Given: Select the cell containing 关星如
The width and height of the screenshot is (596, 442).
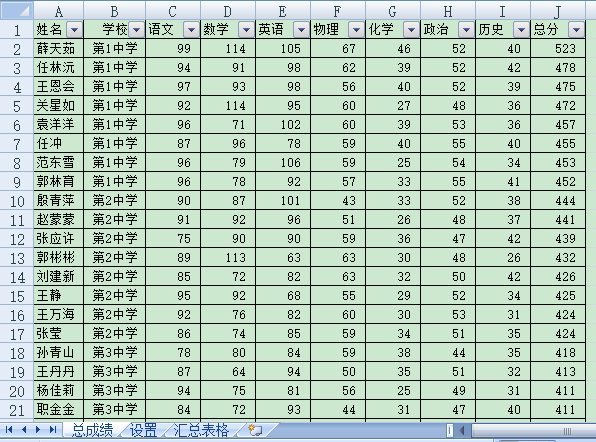Looking at the screenshot, I should pyautogui.click(x=59, y=105).
